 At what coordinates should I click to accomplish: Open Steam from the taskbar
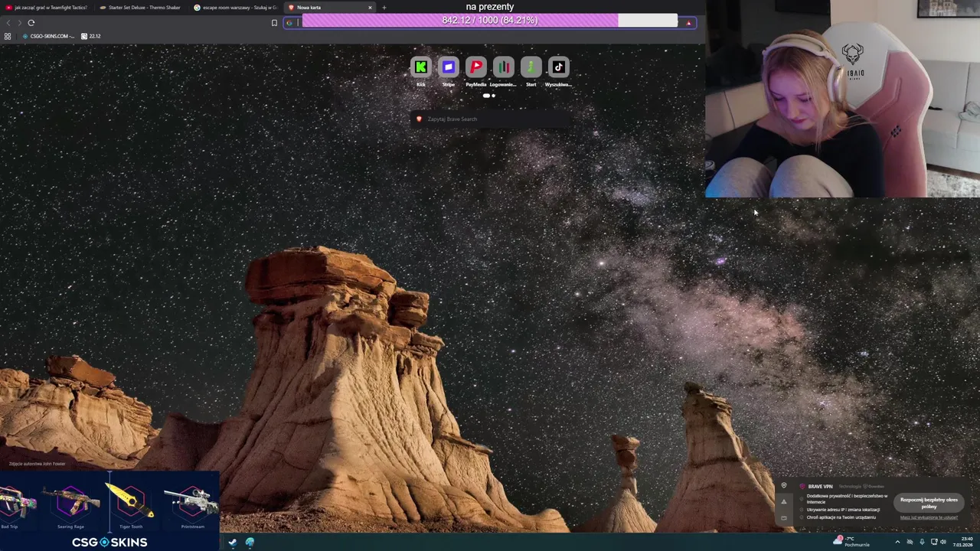tap(232, 543)
